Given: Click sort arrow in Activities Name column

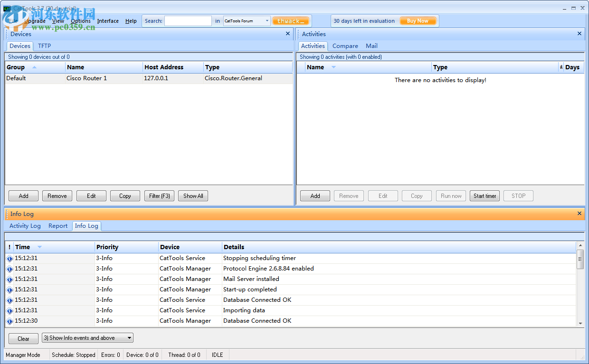Looking at the screenshot, I should pyautogui.click(x=333, y=67).
